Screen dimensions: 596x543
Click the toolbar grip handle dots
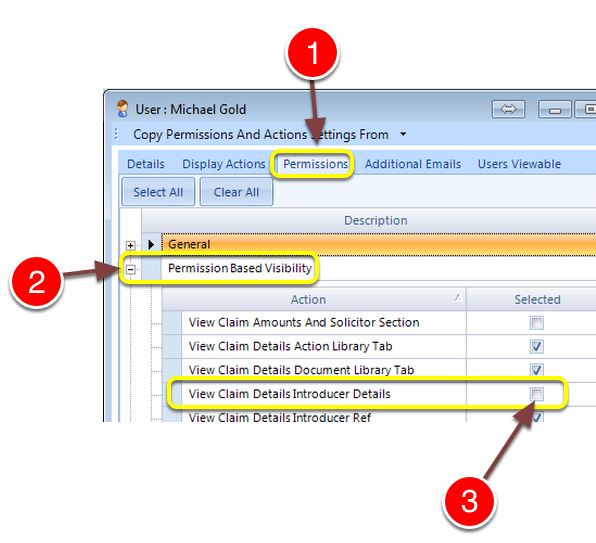click(117, 134)
